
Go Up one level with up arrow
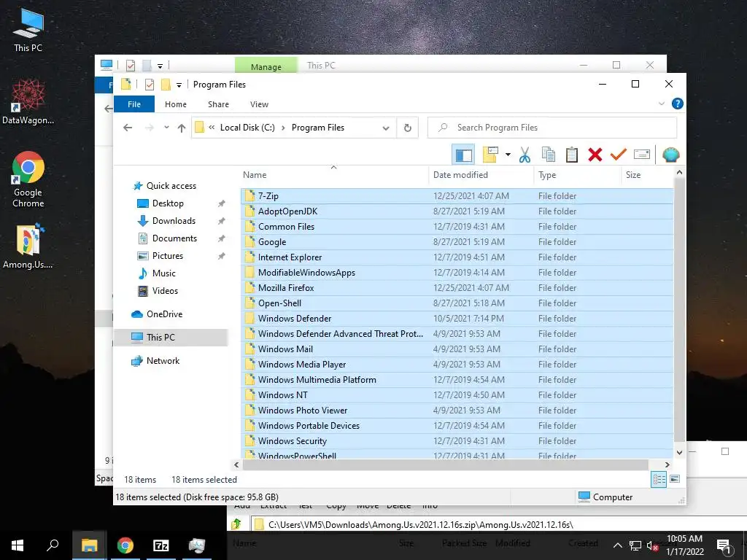(x=182, y=128)
